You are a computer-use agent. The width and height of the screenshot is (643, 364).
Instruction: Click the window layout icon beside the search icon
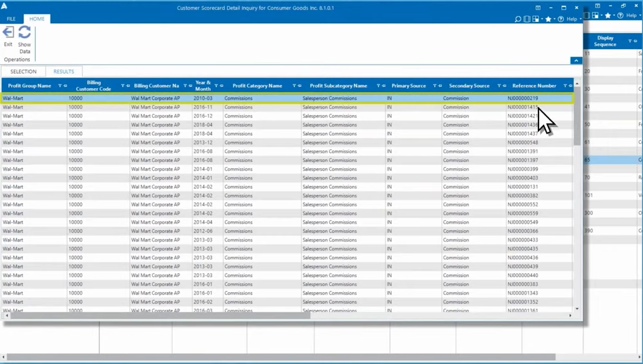(527, 19)
